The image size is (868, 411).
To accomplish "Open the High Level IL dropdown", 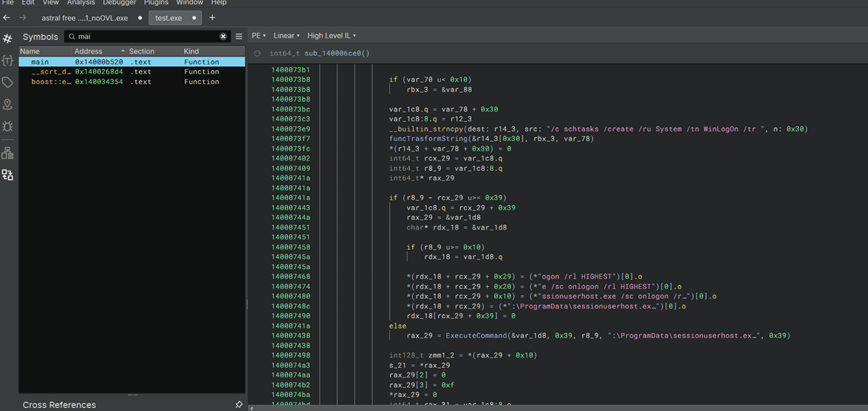I will (x=331, y=36).
